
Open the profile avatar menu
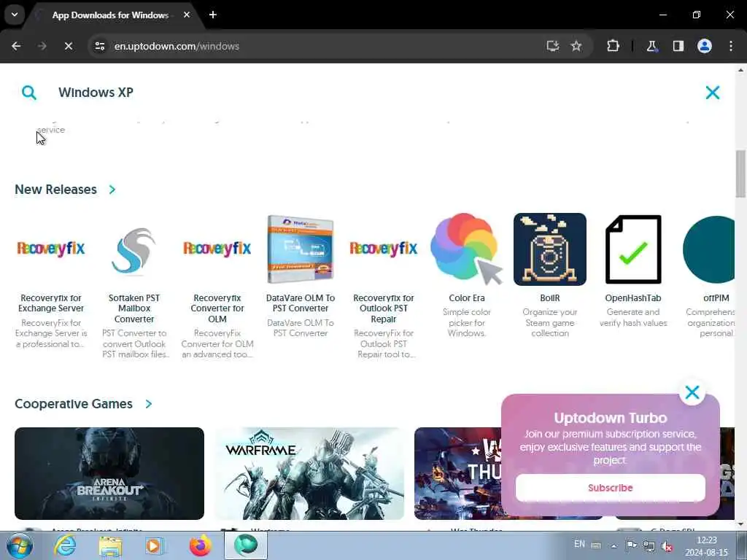pyautogui.click(x=705, y=46)
